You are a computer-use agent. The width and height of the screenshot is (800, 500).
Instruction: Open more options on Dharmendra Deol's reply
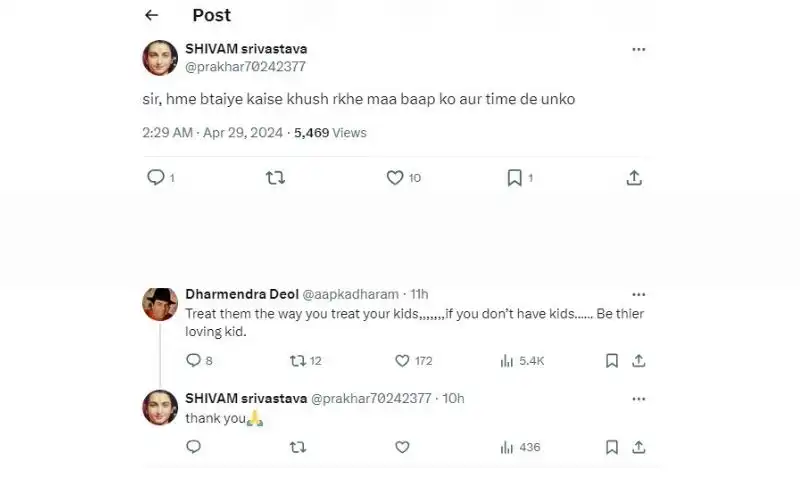point(639,294)
